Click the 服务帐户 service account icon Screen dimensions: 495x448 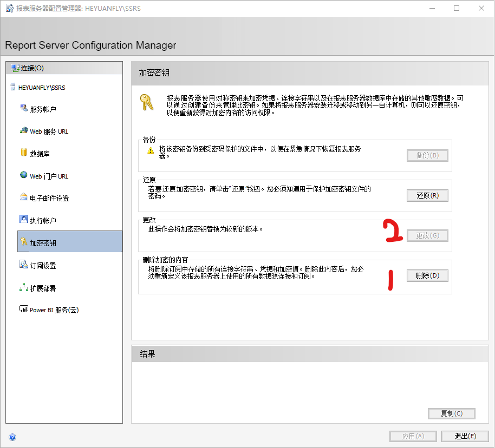(x=24, y=108)
